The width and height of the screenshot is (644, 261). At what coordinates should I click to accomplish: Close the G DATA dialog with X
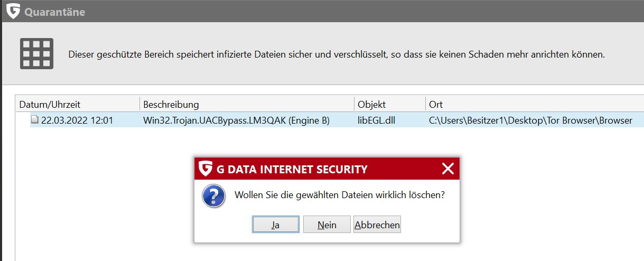pos(447,169)
